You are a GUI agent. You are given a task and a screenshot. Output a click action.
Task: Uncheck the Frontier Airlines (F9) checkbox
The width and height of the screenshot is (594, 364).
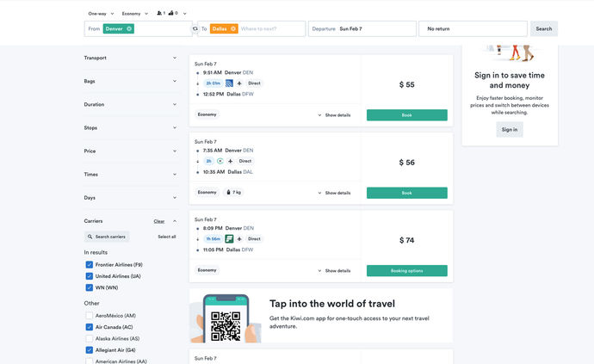tap(90, 265)
